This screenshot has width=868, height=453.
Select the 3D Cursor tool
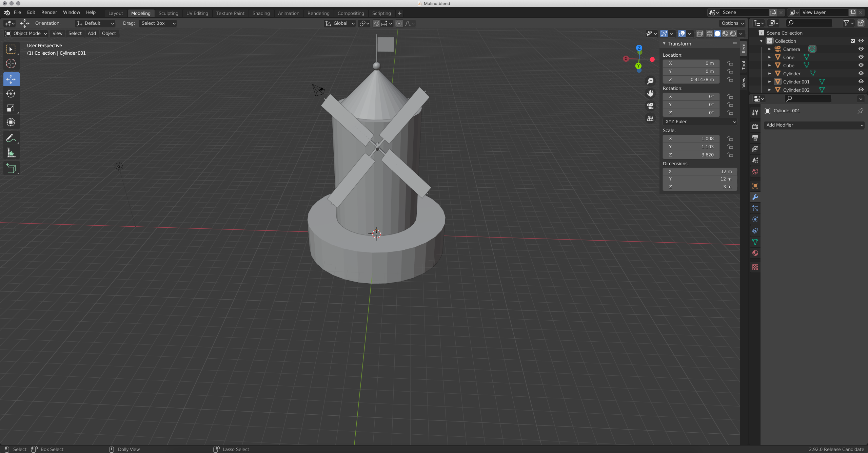point(11,64)
